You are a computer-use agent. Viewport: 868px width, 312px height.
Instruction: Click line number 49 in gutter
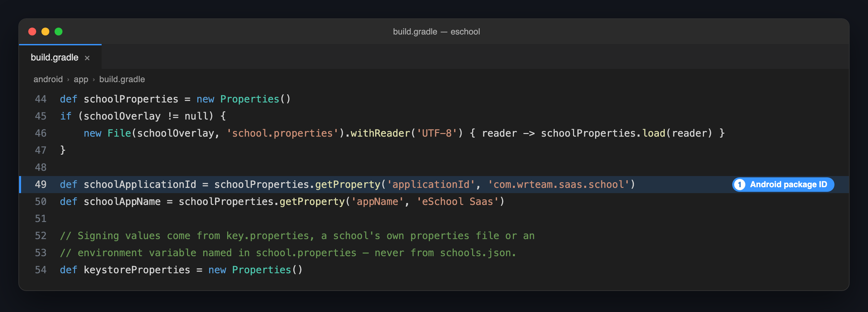[x=41, y=185]
